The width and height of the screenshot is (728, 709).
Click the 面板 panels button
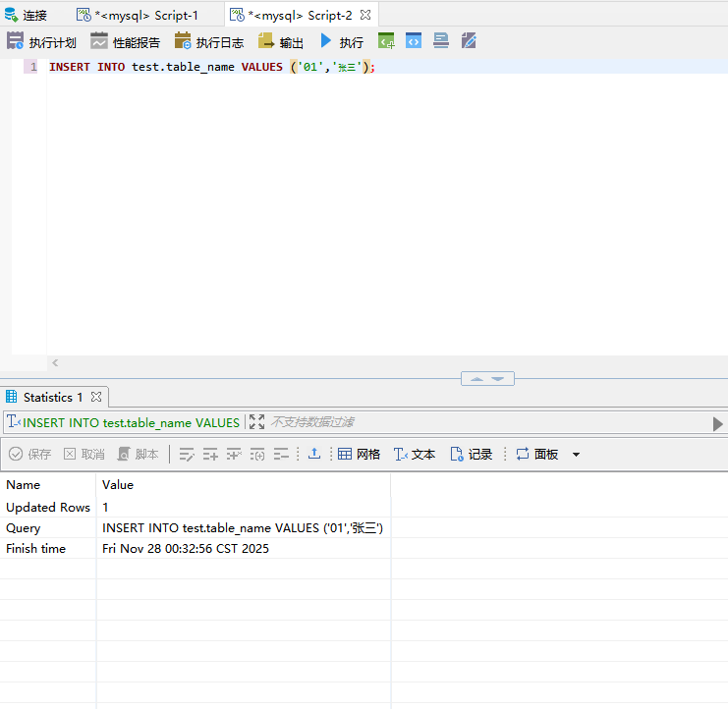coord(536,454)
